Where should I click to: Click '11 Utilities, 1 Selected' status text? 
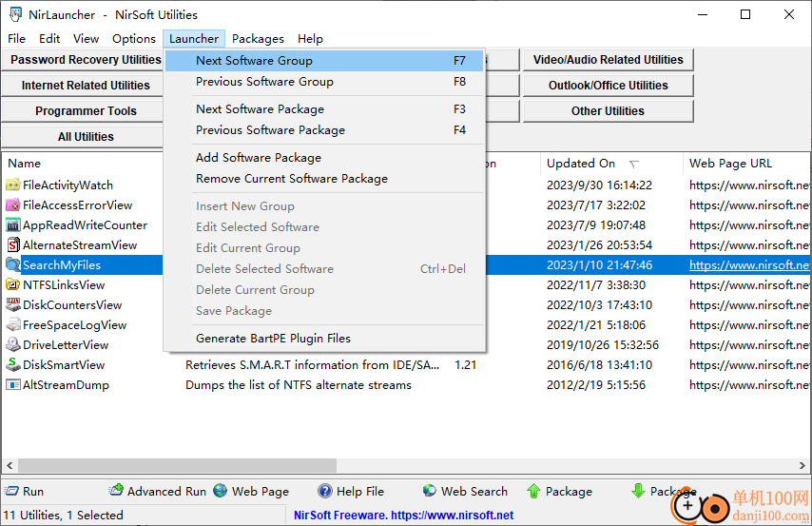[63, 516]
